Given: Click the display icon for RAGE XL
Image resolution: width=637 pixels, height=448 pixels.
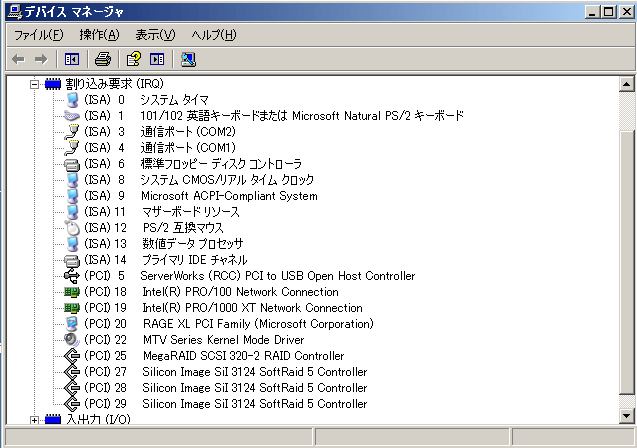Looking at the screenshot, I should click(x=72, y=324).
